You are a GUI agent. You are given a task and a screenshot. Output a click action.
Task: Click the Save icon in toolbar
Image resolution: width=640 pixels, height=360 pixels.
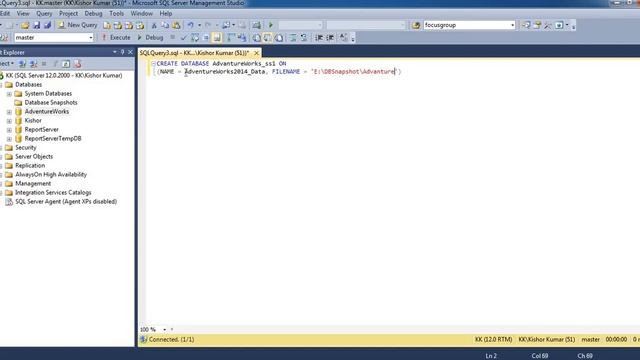click(x=36, y=25)
